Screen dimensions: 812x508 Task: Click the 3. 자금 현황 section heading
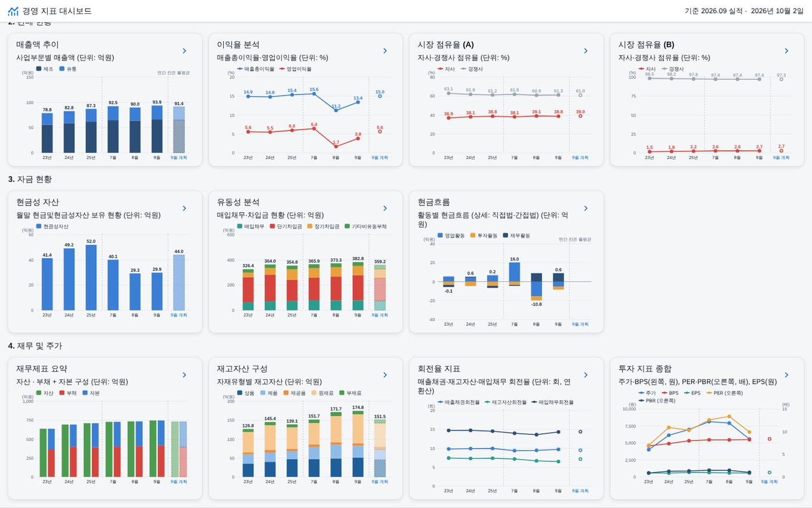pyautogui.click(x=30, y=179)
